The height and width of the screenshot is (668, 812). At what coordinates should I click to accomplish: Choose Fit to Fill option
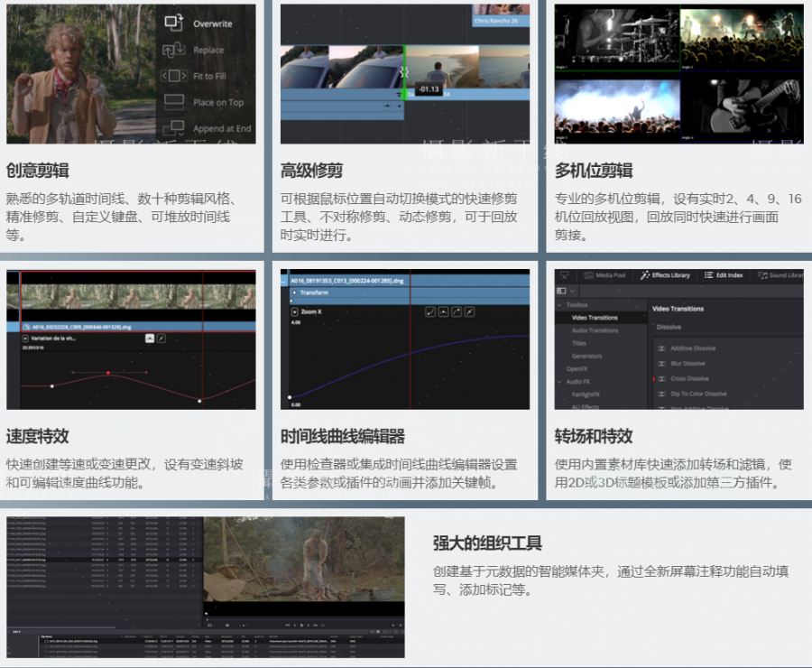[209, 76]
